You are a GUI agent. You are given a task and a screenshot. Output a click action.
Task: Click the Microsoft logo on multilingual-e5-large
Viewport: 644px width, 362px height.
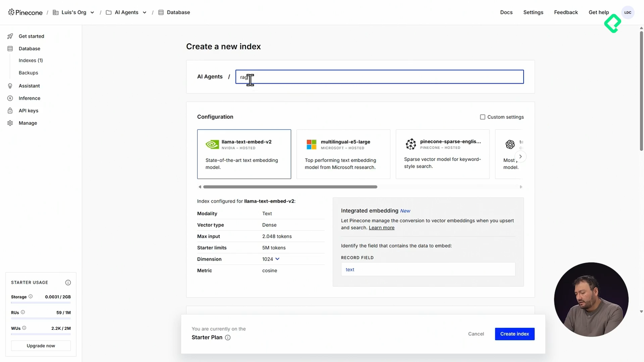click(x=311, y=145)
